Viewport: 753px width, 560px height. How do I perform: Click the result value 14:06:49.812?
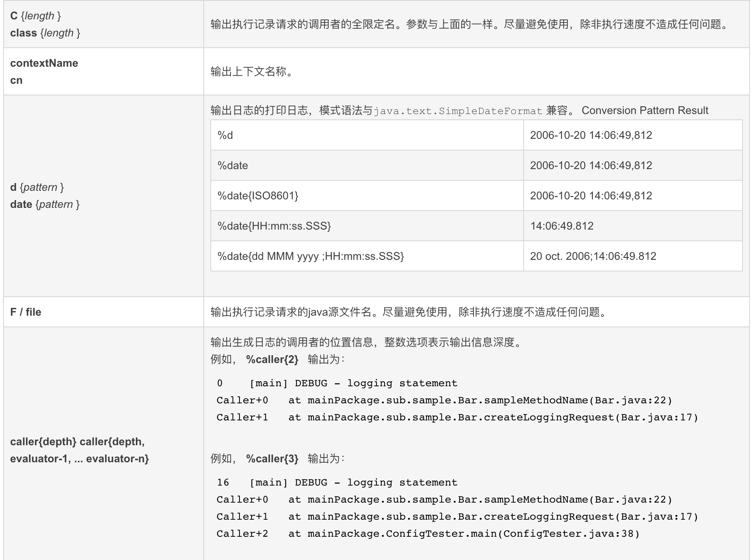(x=562, y=225)
